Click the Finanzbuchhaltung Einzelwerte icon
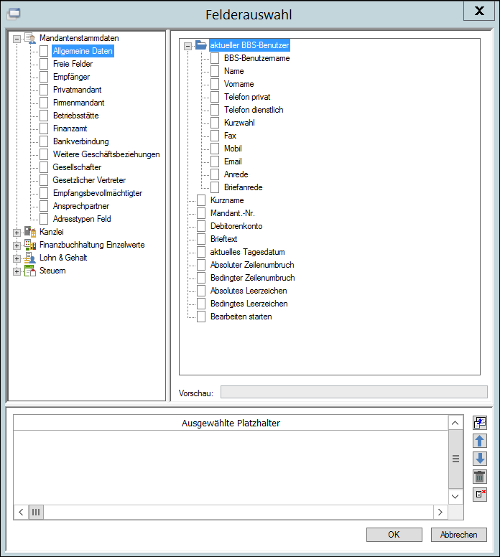This screenshot has height=557, width=500. [x=30, y=245]
